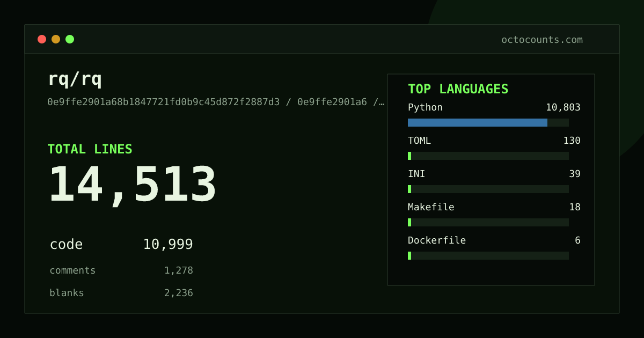Image resolution: width=644 pixels, height=338 pixels.
Task: Open the octocounts.com link
Action: (x=542, y=40)
